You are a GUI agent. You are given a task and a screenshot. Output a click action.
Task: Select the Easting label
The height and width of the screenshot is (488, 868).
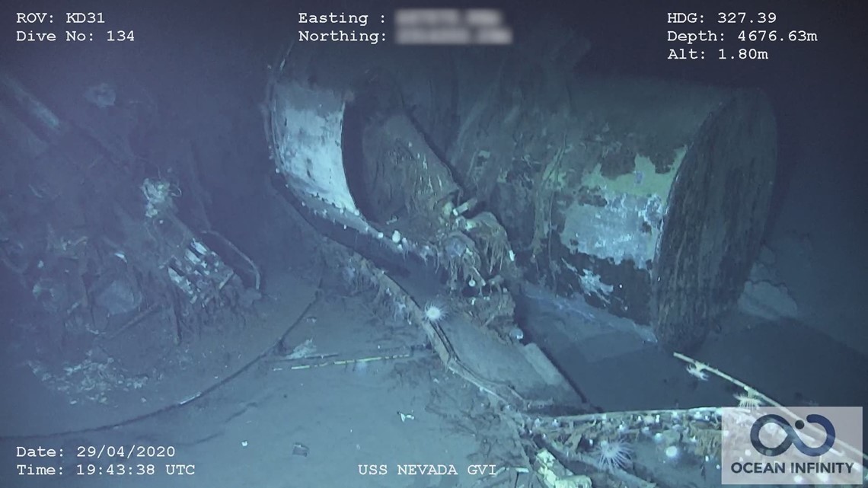[342, 18]
